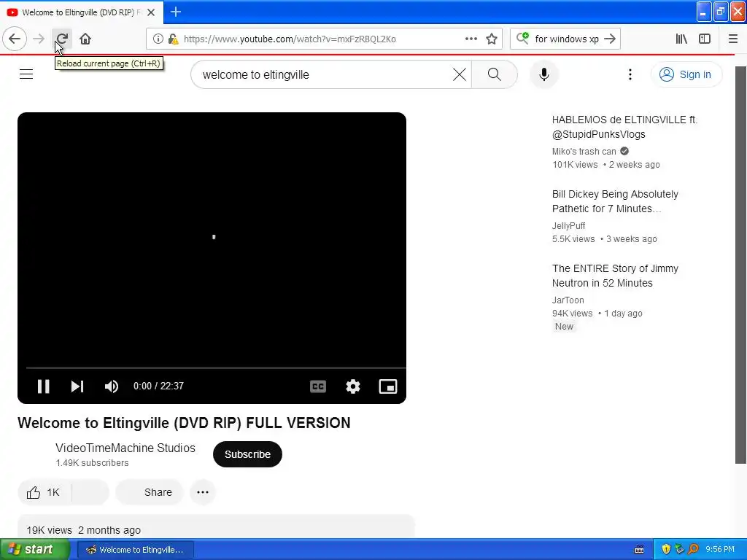
Task: Select the Welcome to Eltingville browser tab
Action: [x=81, y=12]
